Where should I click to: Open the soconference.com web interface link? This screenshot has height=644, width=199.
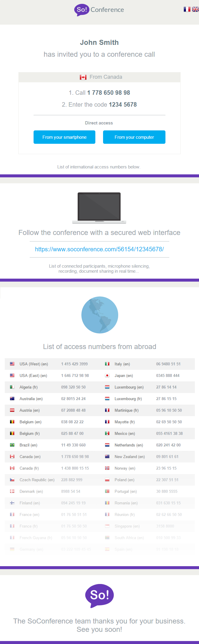coord(99,249)
